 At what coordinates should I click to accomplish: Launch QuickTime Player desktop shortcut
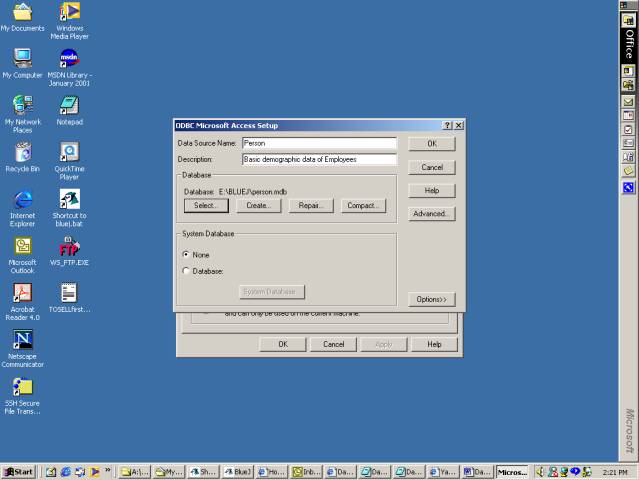click(69, 161)
